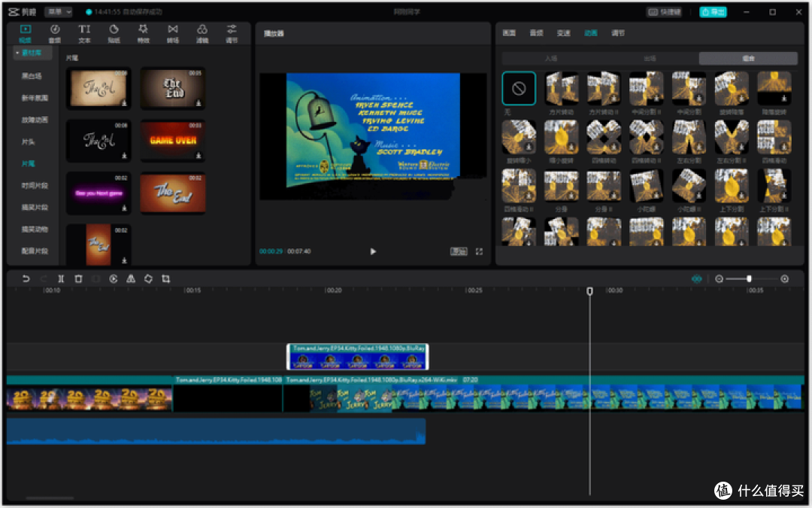The height and width of the screenshot is (508, 812).
Task: Select the 片尾 outro category
Action: click(29, 163)
